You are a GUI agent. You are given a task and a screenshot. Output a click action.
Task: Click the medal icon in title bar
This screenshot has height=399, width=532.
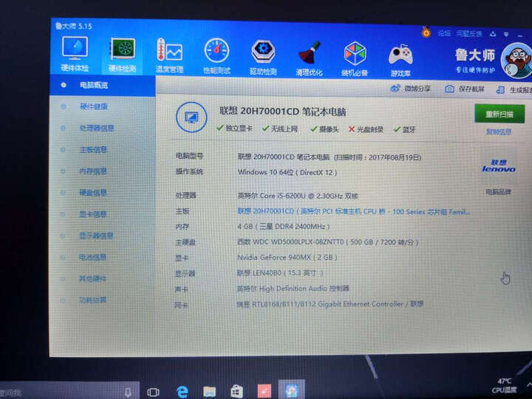[426, 33]
